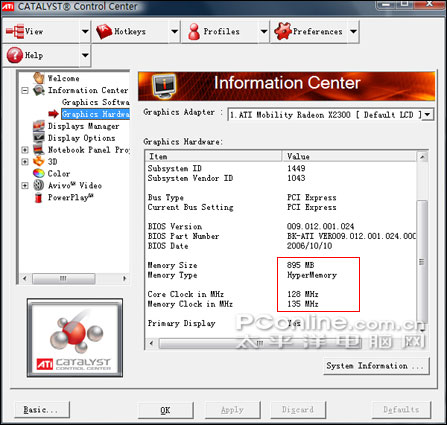Viewport: 447px width, 425px height.
Task: Click the Core Clock in MHz row
Action: [282, 294]
